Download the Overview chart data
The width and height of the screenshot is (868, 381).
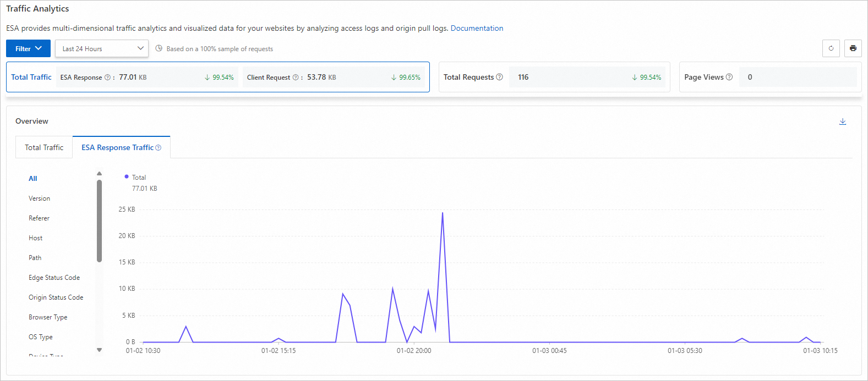[842, 122]
